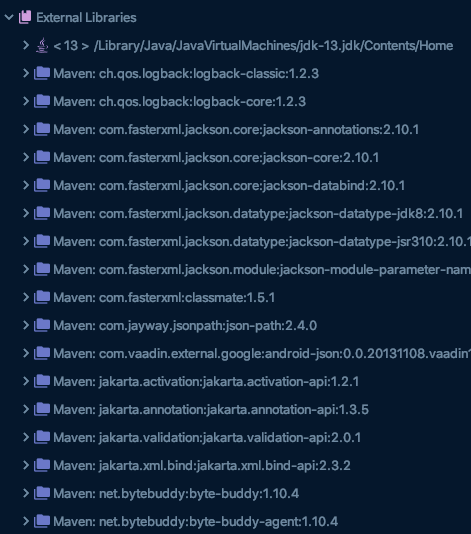Expand the byte-buddy:1.10.4 library
The width and height of the screenshot is (471, 534).
tap(26, 492)
